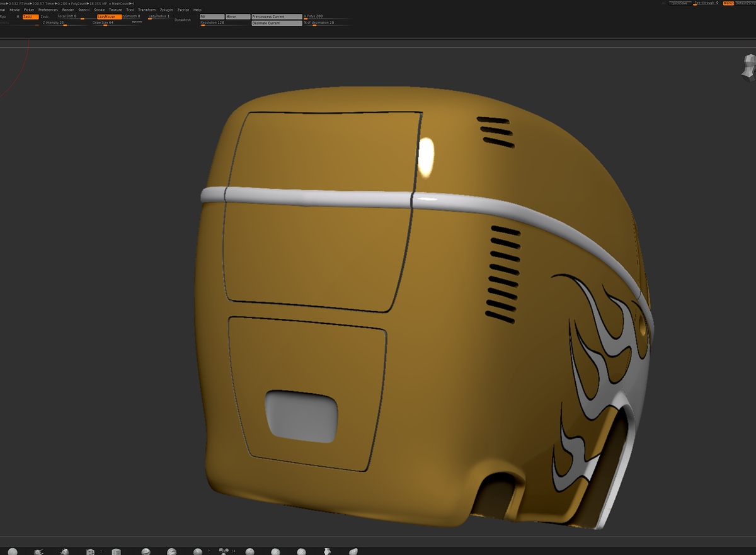Activate the DynaMesh button
Image resolution: width=756 pixels, height=555 pixels.
click(183, 20)
